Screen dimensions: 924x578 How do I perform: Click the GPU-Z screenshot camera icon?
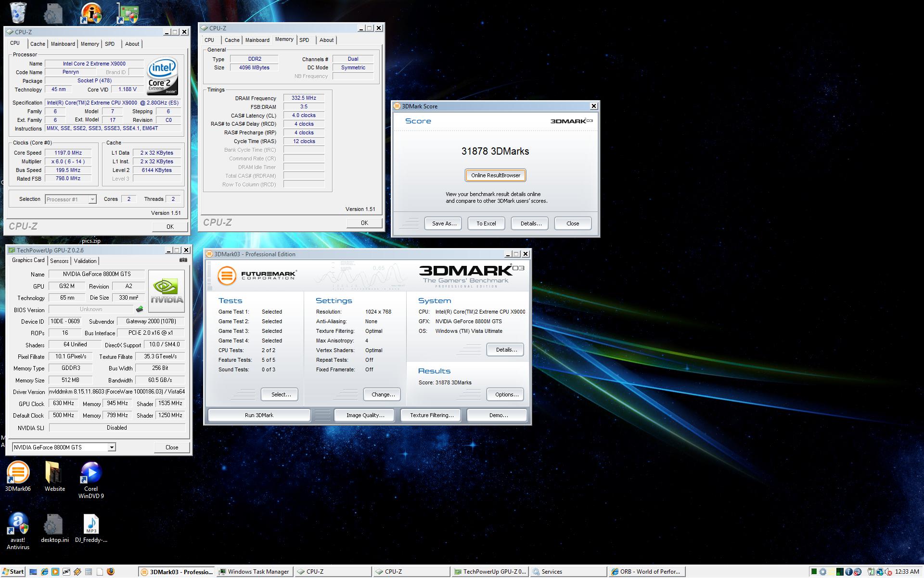183,260
